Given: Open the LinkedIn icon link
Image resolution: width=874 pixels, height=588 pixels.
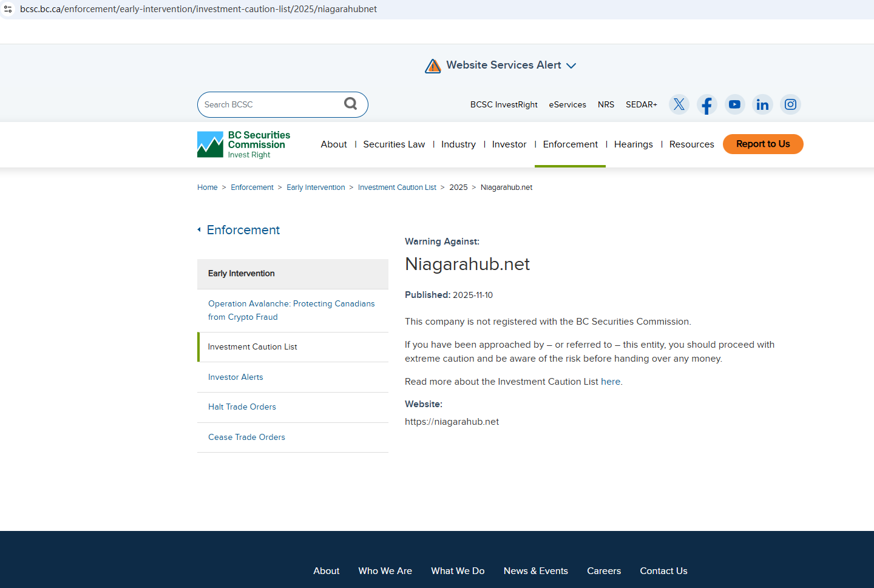Looking at the screenshot, I should pyautogui.click(x=762, y=104).
